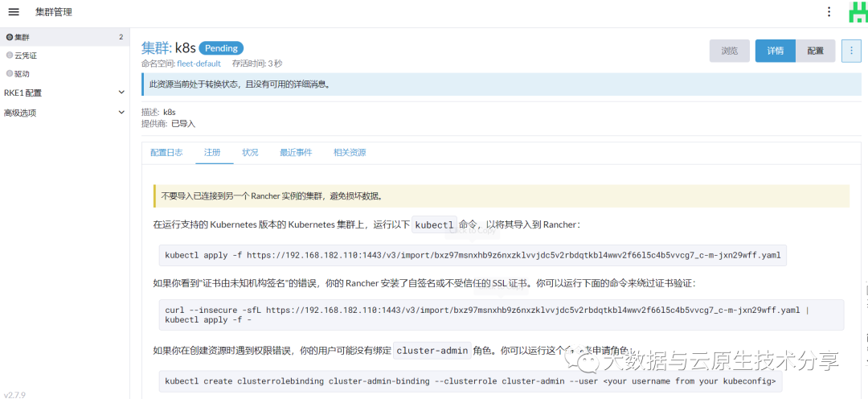868x399 pixels.
Task: Click the blue transitioning state info banner
Action: pos(502,84)
